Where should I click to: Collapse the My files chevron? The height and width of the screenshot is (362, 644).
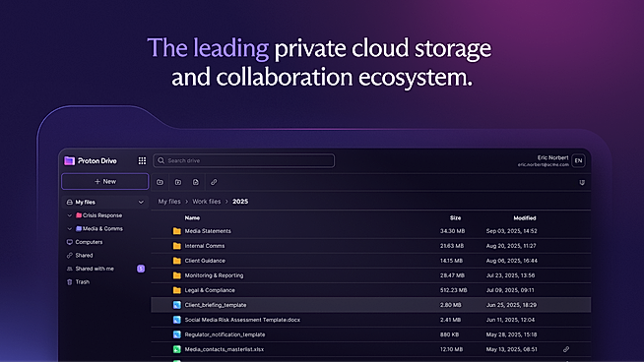coord(141,203)
